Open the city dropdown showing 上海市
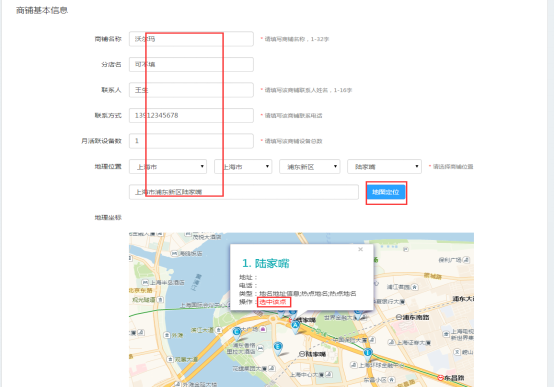Image resolution: width=554 pixels, height=387 pixels. tap(243, 166)
